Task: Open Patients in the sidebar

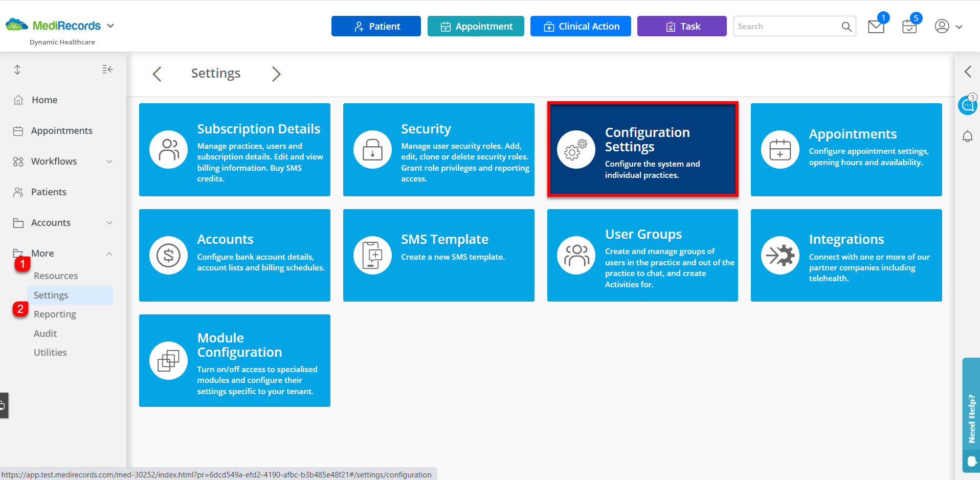Action: click(x=49, y=192)
